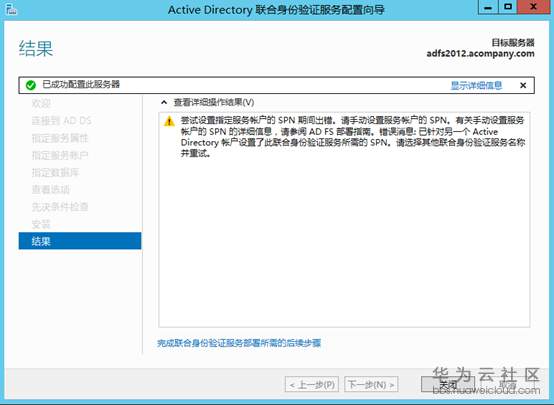Click the wizard application icon in title bar
The height and width of the screenshot is (405, 554).
coord(11,9)
